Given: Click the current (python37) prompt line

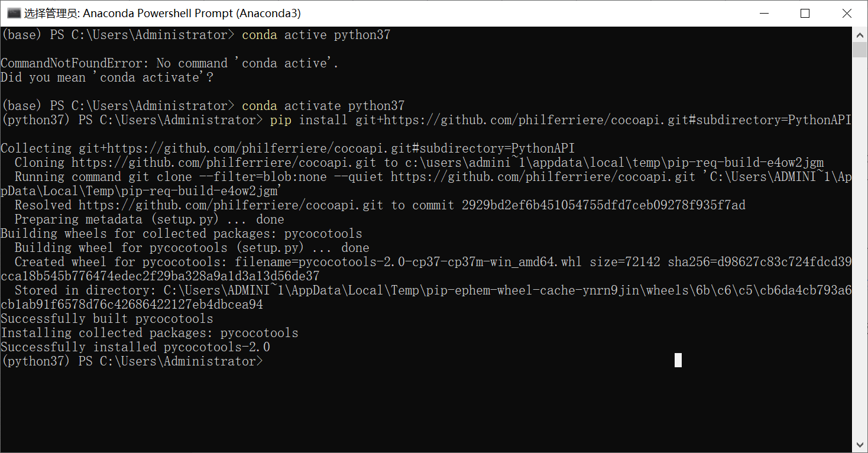Looking at the screenshot, I should pos(130,361).
